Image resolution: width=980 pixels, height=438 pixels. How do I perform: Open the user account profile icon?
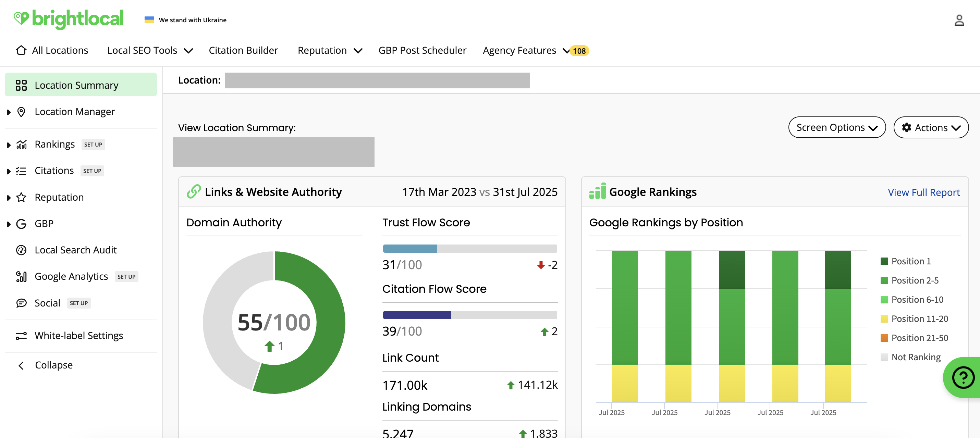[x=959, y=20]
